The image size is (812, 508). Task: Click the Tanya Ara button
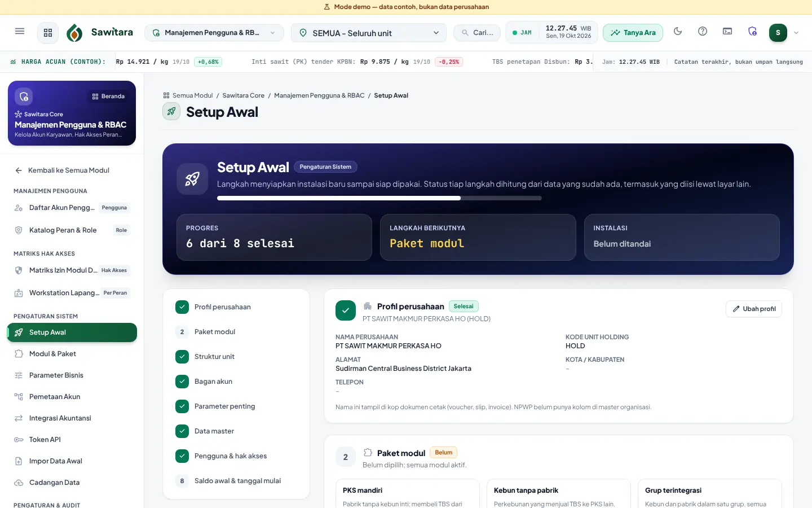point(633,33)
